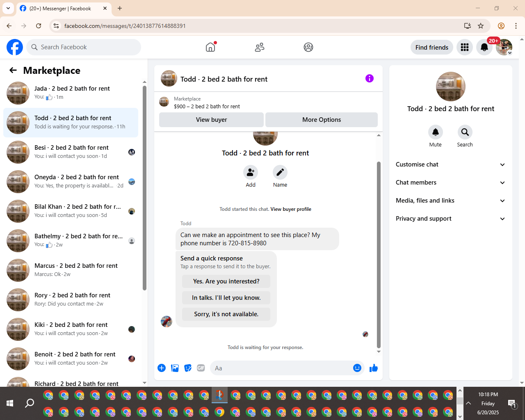Open the $900 – 2 bed 2 bath listing
This screenshot has width=525, height=420.
pyautogui.click(x=207, y=106)
